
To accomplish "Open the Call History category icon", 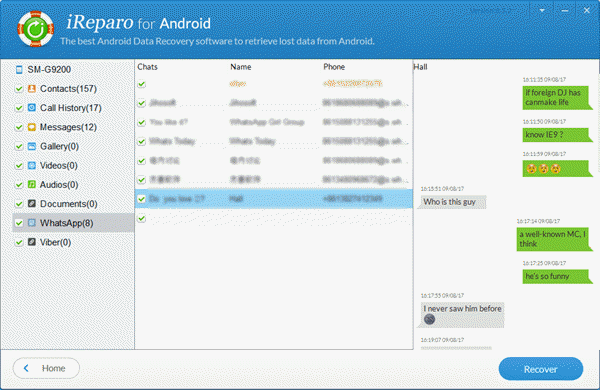I will [x=32, y=108].
